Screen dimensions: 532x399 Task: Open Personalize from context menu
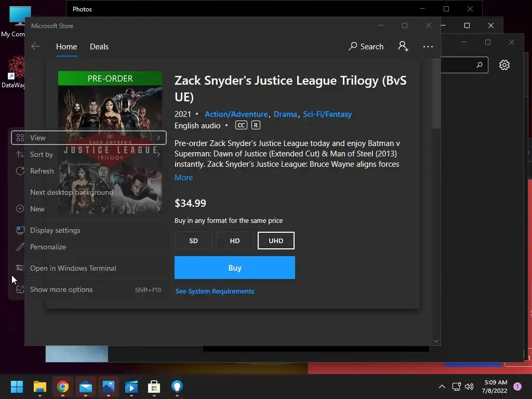[88, 247]
